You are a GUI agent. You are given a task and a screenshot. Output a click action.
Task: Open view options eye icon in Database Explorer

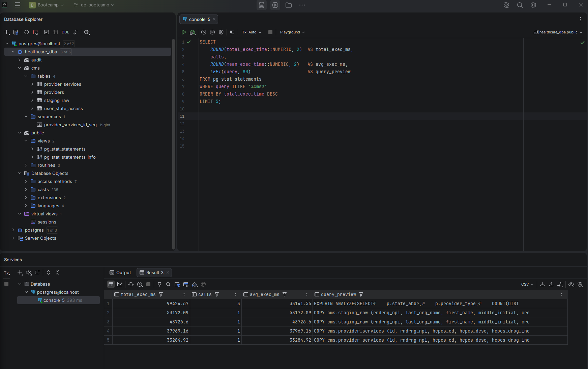87,32
